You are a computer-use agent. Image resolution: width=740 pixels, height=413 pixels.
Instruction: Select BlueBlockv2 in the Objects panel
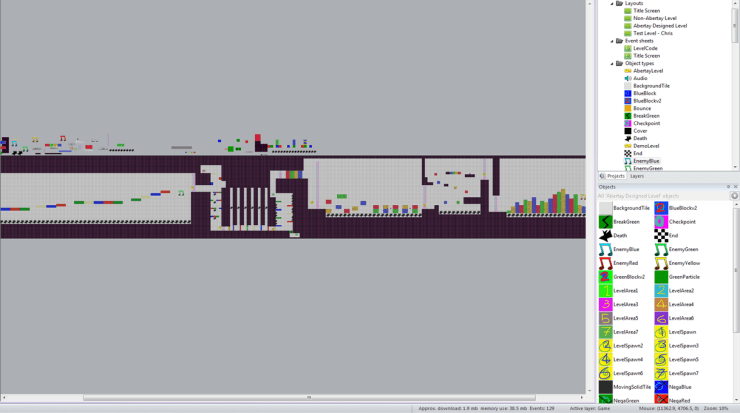(x=676, y=208)
